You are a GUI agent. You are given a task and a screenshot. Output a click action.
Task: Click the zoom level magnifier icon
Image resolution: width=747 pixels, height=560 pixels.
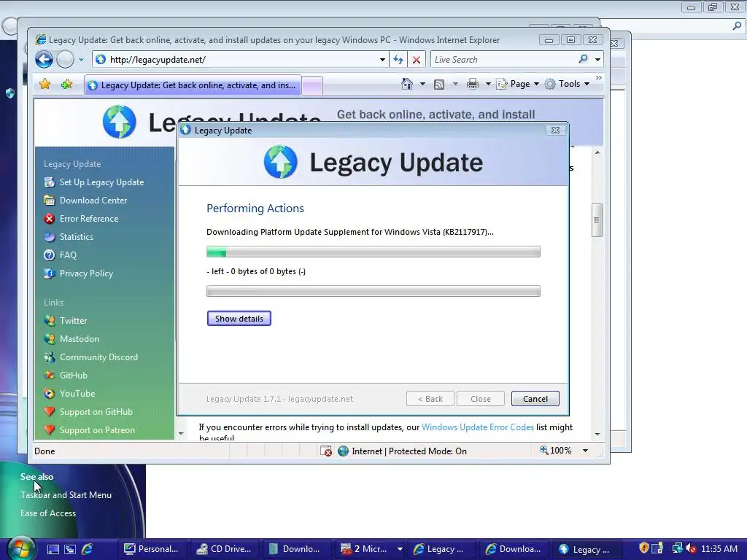click(x=543, y=450)
